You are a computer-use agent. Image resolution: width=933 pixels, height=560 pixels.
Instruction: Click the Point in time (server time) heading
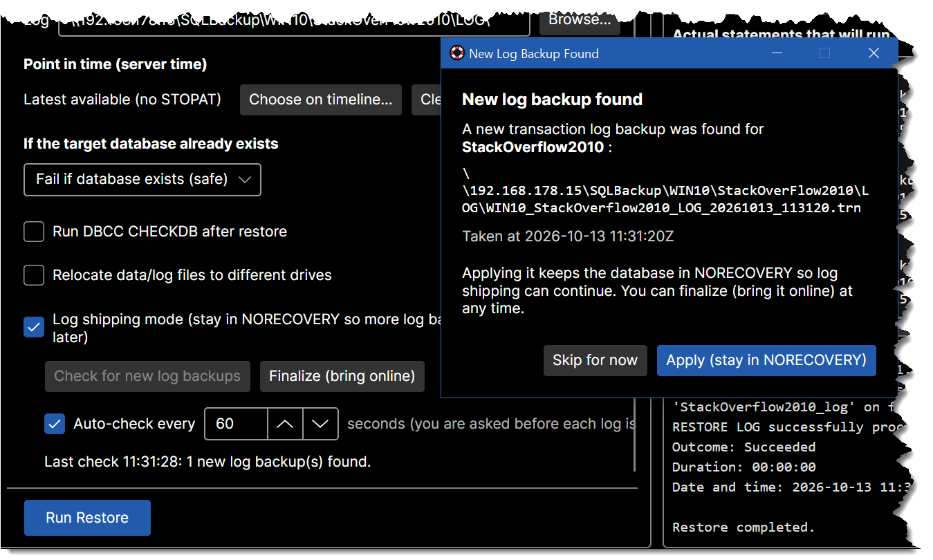pyautogui.click(x=116, y=64)
